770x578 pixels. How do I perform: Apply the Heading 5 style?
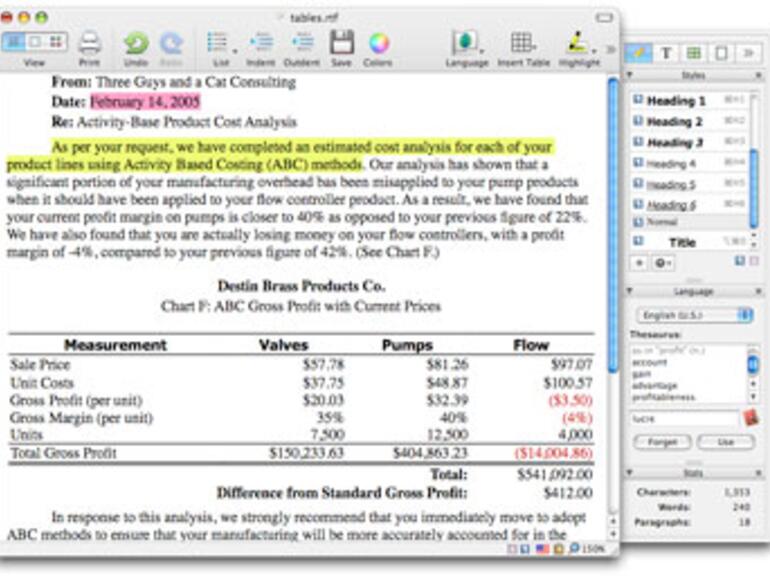pyautogui.click(x=688, y=184)
